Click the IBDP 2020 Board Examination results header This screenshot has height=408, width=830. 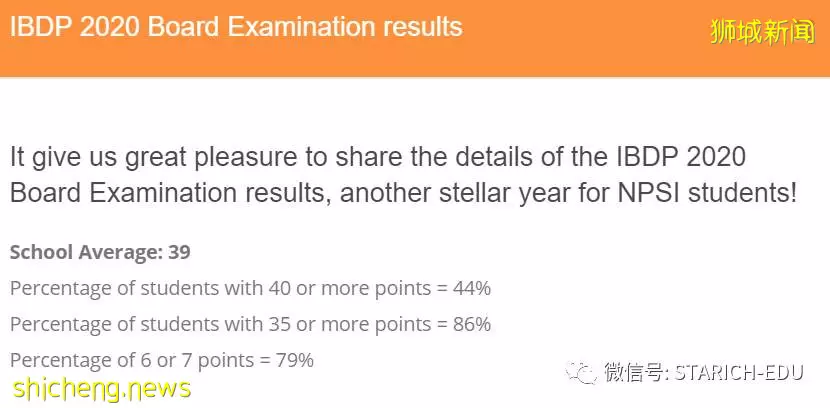coord(236,27)
